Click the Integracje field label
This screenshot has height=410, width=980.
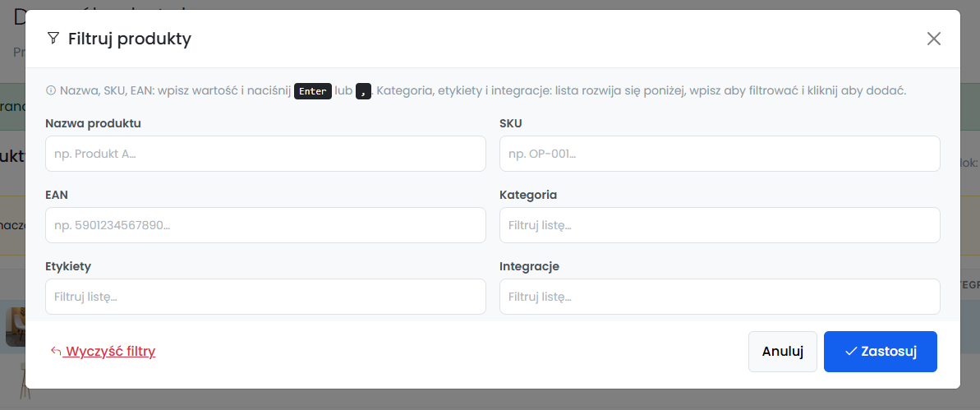(529, 265)
